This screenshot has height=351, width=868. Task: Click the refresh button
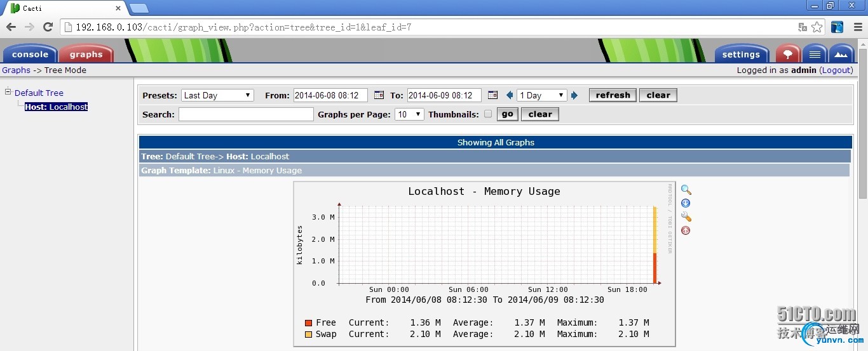pos(613,95)
